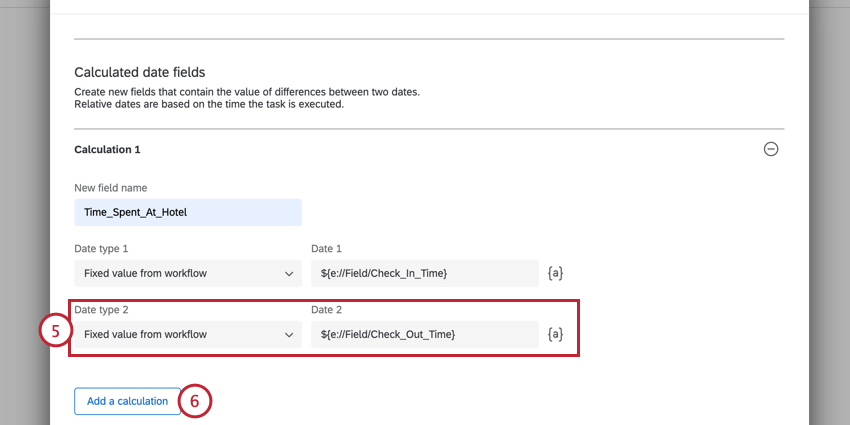Click the Check_In_Time Date 1 input
Screen dimensions: 850x425
pyautogui.click(x=424, y=273)
